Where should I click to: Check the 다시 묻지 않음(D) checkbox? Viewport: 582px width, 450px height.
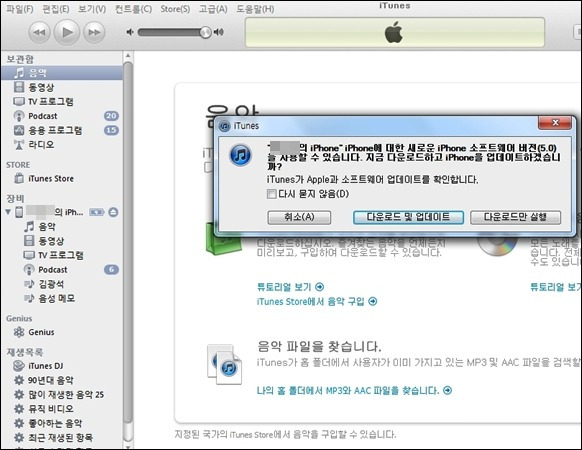click(272, 194)
